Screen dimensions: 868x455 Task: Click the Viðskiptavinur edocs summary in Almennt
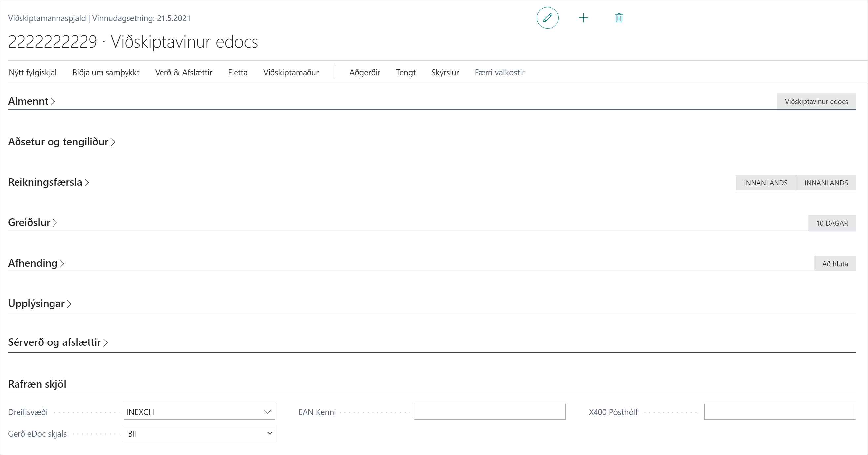click(x=816, y=101)
